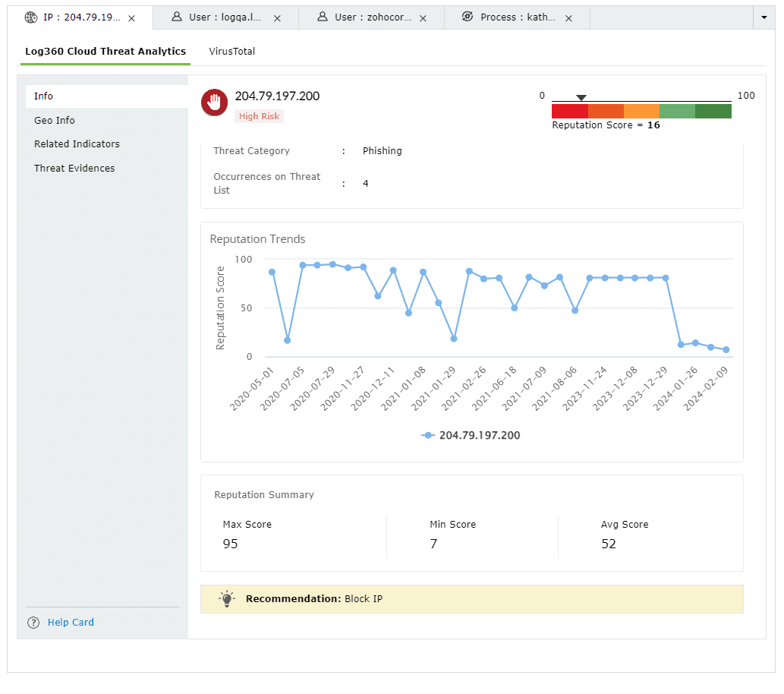The image size is (784, 694).
Task: Show Threat Evidences section
Action: pyautogui.click(x=74, y=169)
